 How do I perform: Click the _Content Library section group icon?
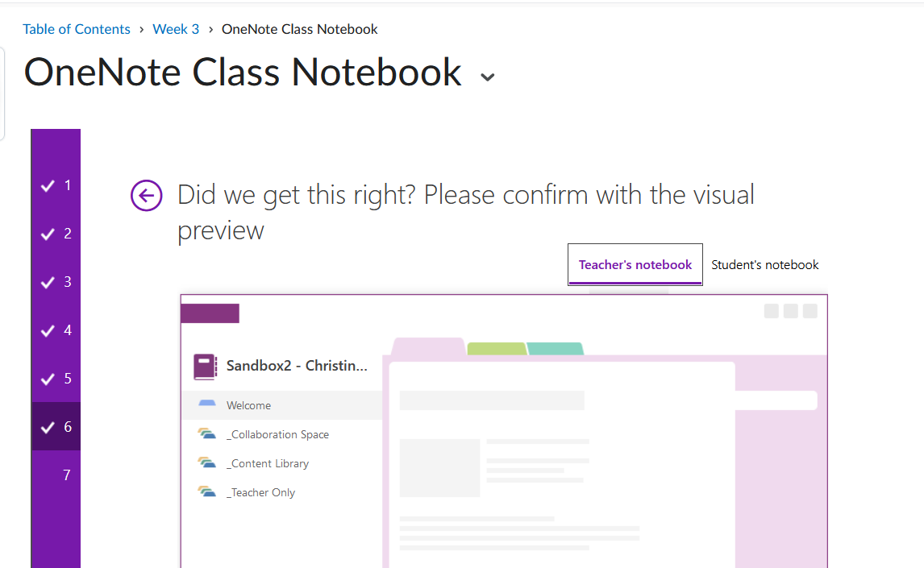click(x=207, y=463)
